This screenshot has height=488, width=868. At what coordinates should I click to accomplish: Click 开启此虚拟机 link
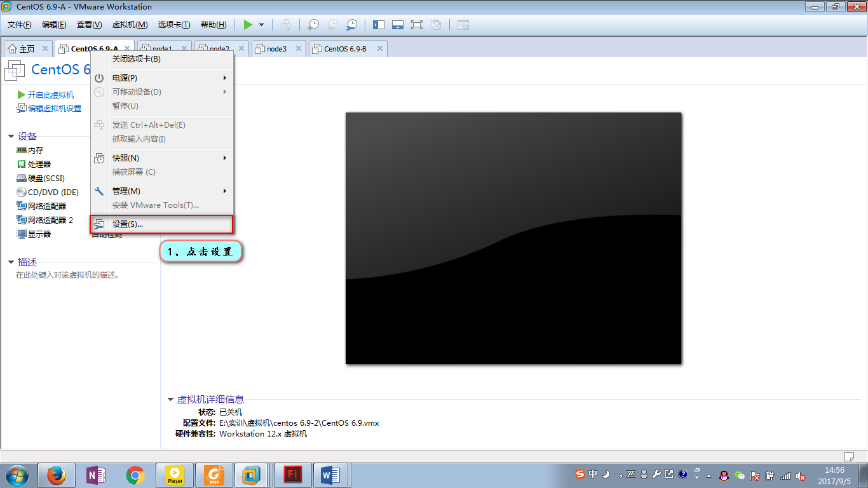click(50, 95)
